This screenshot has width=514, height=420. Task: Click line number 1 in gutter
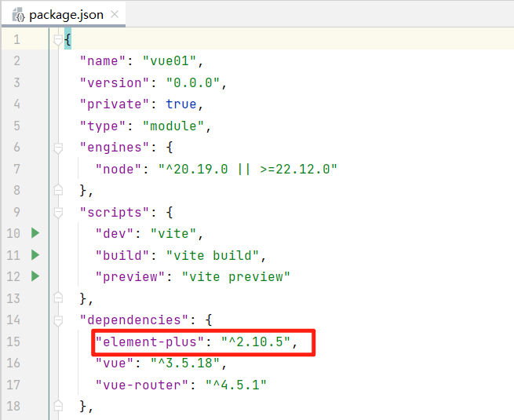pyautogui.click(x=16, y=40)
